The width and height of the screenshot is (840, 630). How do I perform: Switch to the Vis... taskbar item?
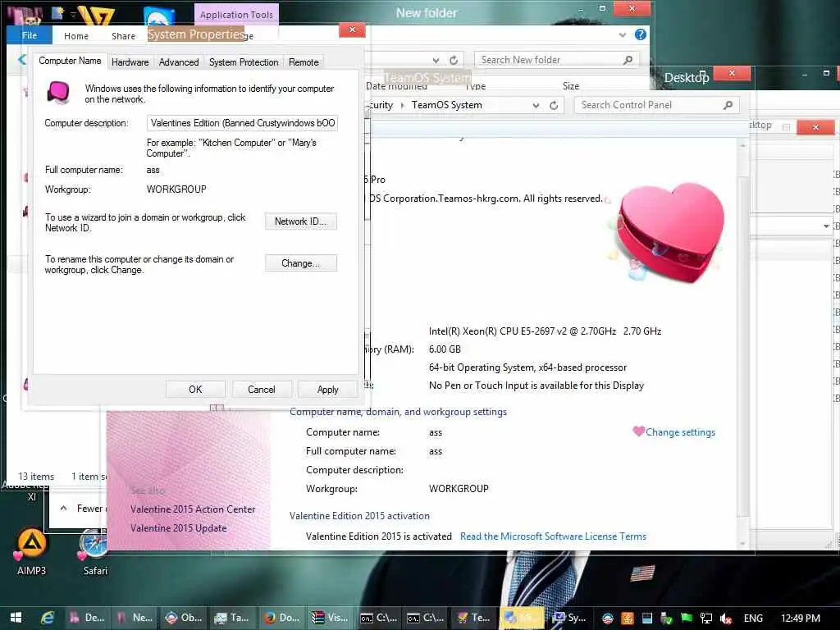[330, 618]
